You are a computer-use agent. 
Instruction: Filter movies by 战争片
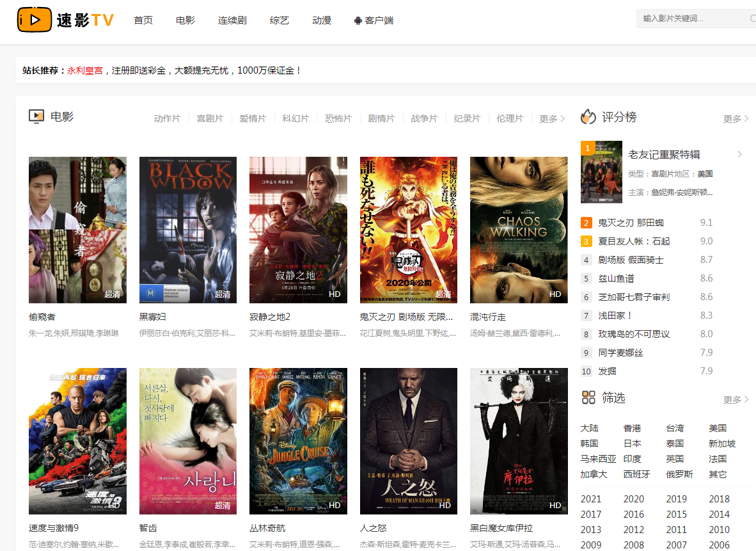click(424, 118)
